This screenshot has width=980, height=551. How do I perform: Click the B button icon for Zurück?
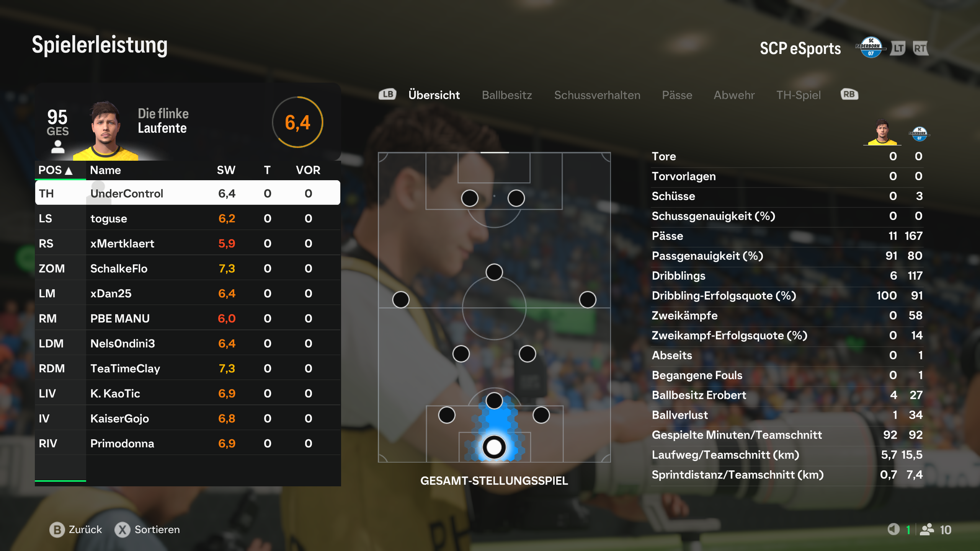57,530
